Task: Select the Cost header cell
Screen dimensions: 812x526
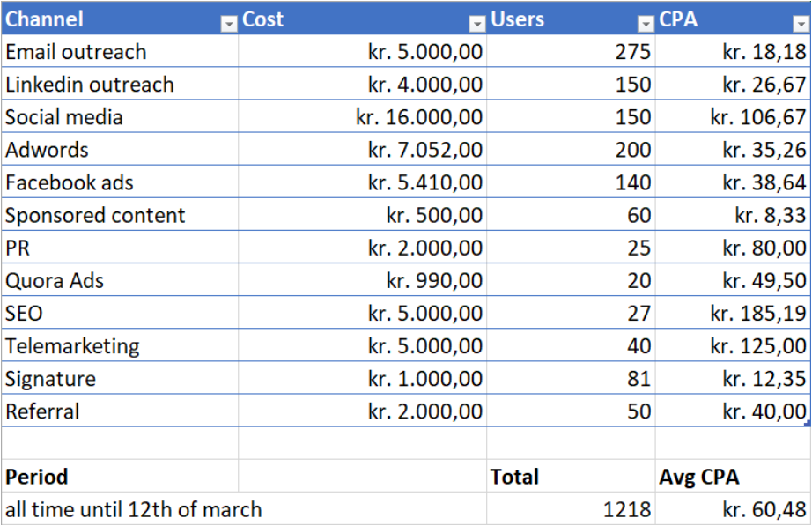Action: click(x=363, y=19)
